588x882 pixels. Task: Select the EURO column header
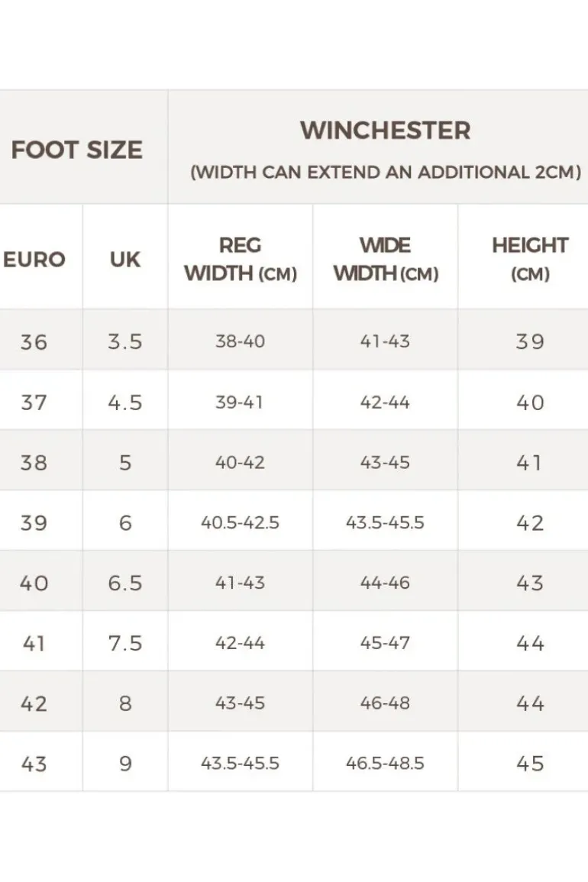(x=34, y=259)
